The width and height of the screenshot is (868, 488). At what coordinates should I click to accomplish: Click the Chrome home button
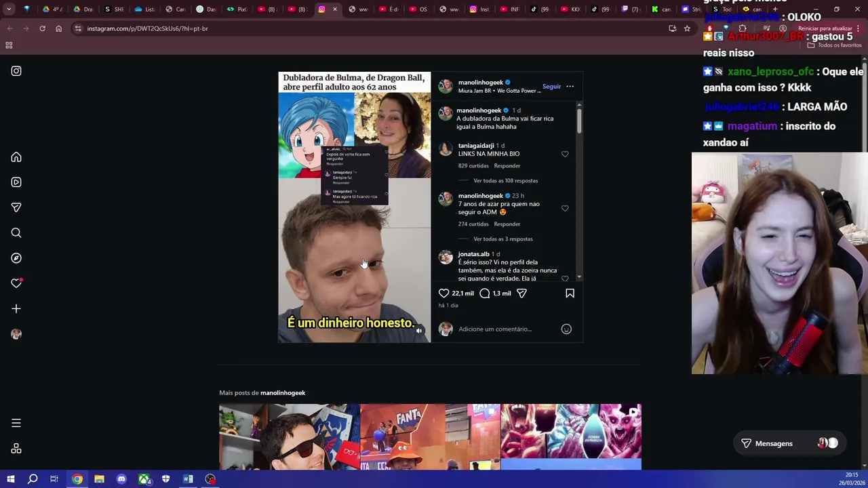[58, 28]
